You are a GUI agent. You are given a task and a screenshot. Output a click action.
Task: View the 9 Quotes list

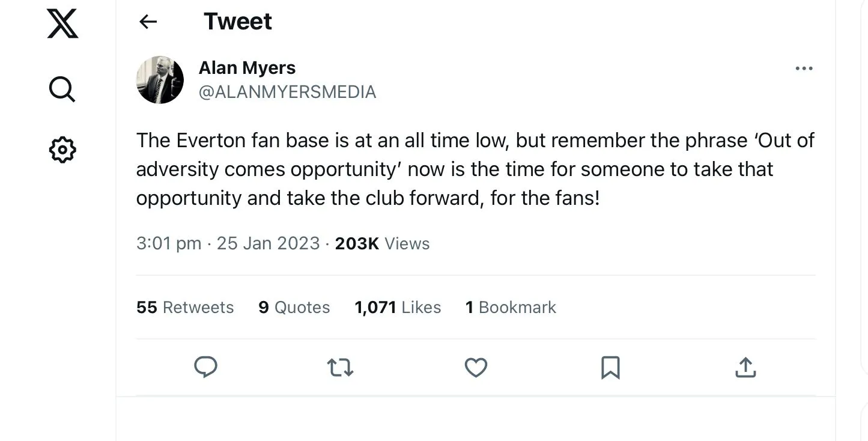point(294,308)
